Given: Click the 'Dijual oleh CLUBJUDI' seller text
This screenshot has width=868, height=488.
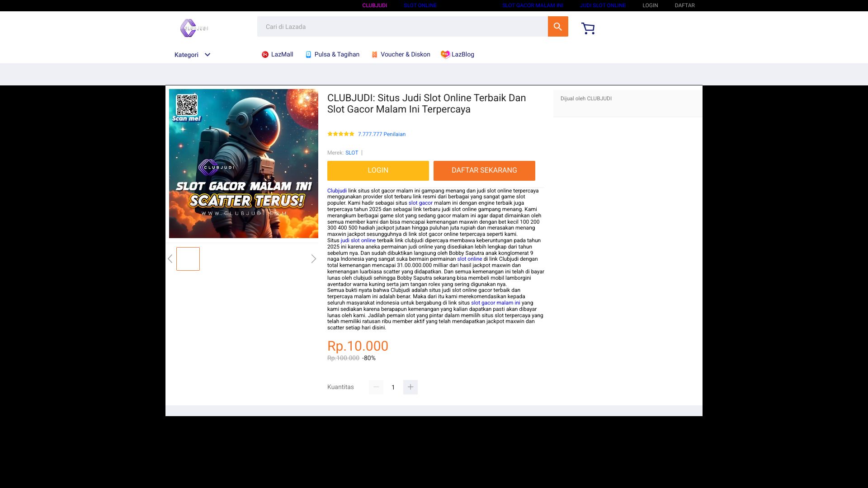Looking at the screenshot, I should point(586,99).
